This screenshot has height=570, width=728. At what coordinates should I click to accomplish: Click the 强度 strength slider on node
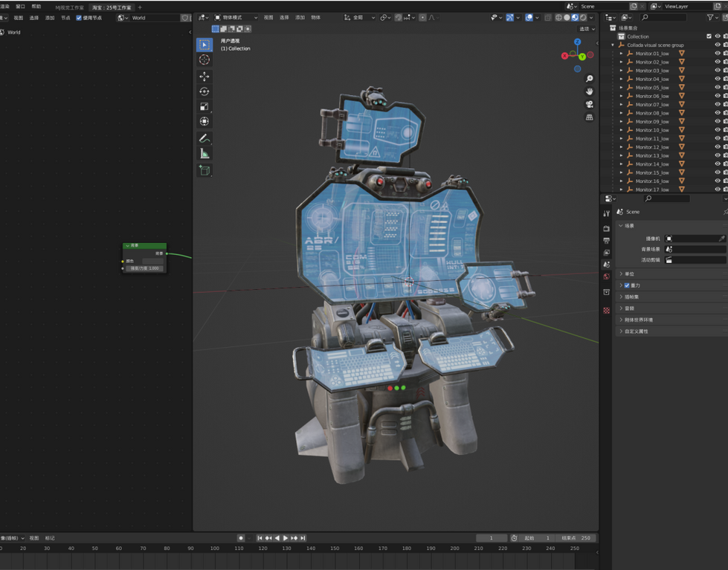click(144, 268)
